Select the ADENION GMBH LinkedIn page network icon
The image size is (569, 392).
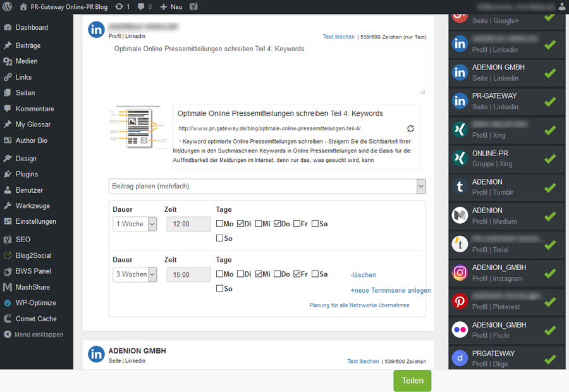460,73
